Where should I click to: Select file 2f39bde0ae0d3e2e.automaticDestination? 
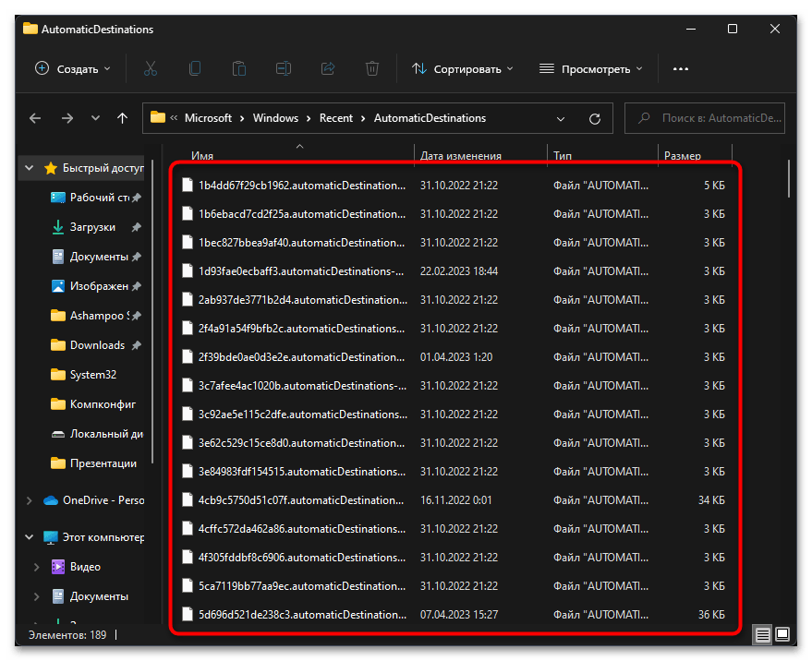click(x=301, y=357)
